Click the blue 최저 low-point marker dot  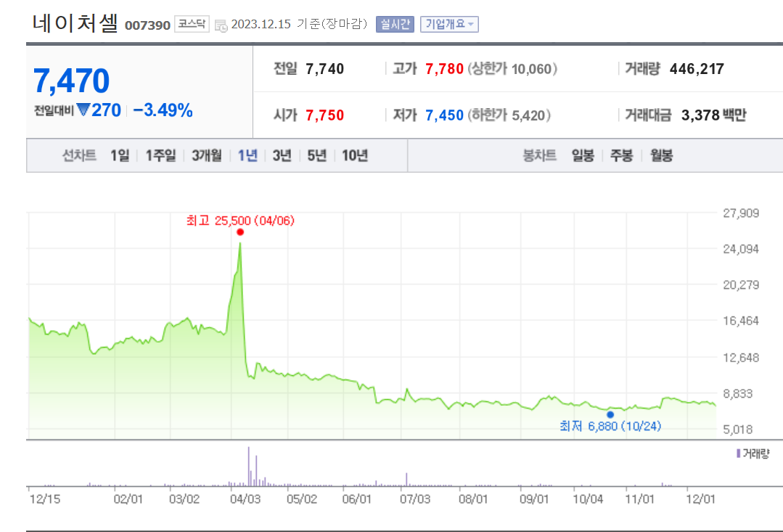[610, 414]
